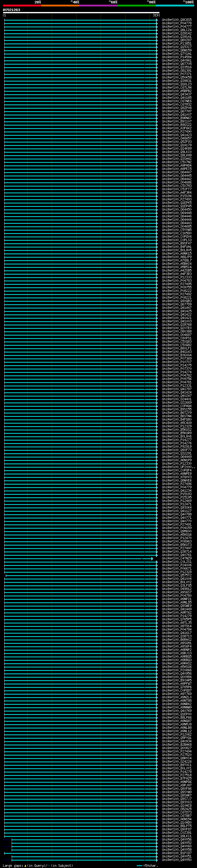197x868 pixels.
Task: Select UniRef100_B0L0Y2 label
Action: pyautogui.click(x=177, y=582)
